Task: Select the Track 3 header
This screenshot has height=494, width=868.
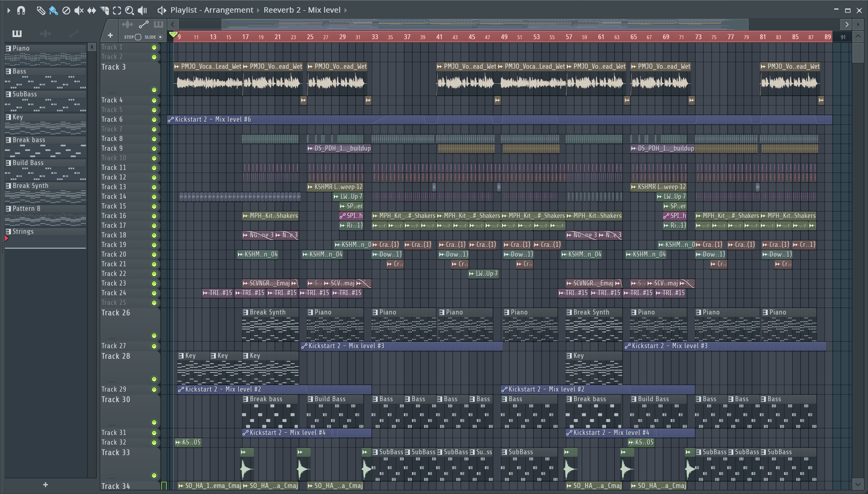Action: pos(131,78)
